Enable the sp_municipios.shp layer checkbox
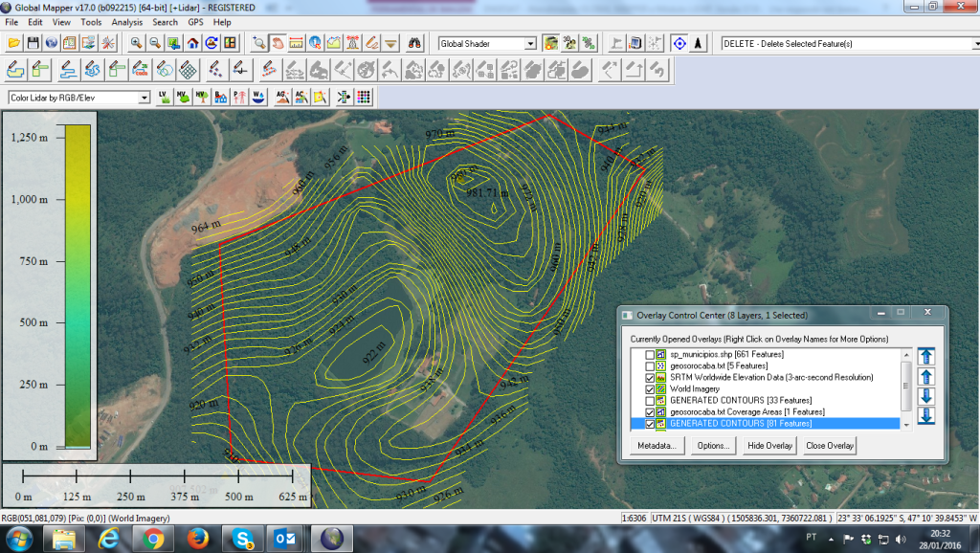980x553 pixels. coord(650,355)
